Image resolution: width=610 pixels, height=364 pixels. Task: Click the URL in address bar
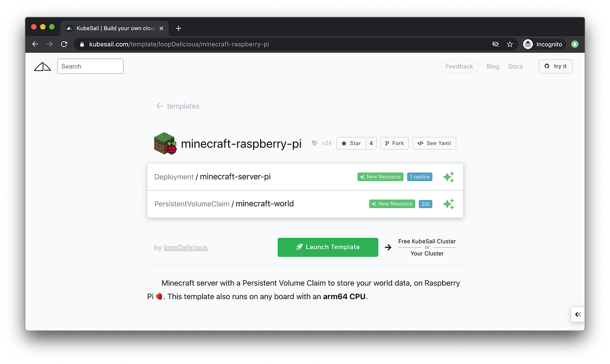179,44
